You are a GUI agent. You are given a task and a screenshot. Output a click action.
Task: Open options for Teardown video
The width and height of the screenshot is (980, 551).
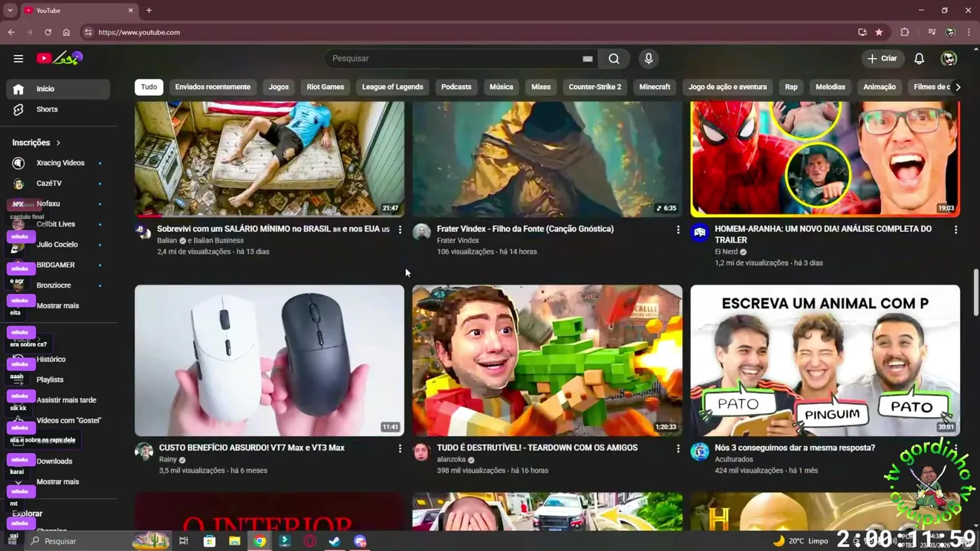[678, 448]
